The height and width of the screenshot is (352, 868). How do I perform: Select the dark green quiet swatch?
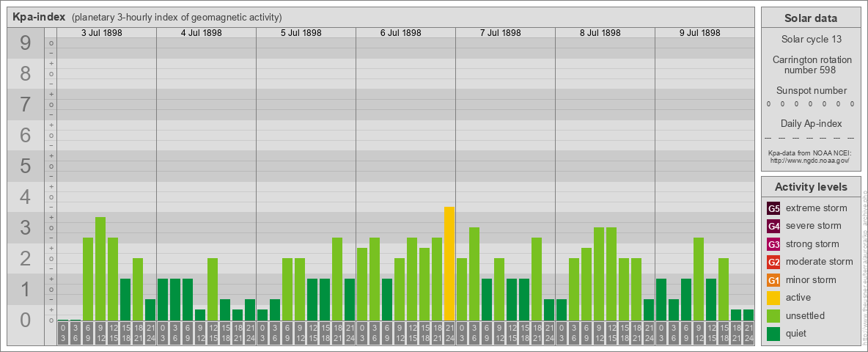coord(773,333)
